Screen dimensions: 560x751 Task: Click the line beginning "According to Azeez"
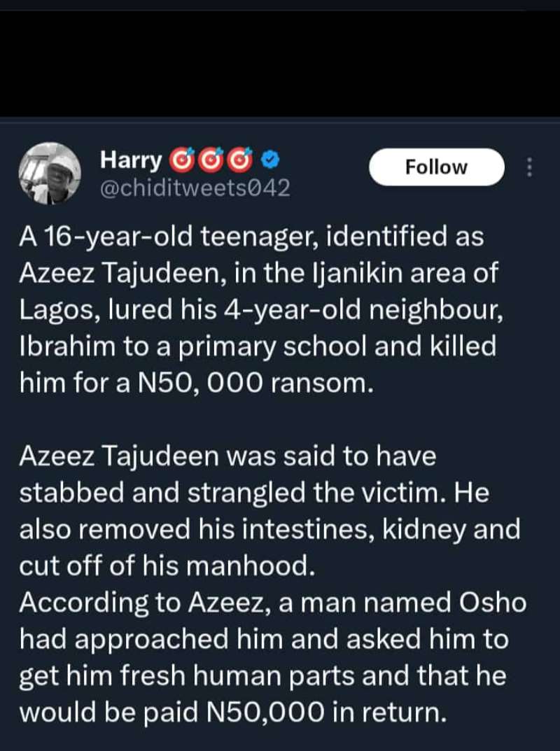coord(272,602)
